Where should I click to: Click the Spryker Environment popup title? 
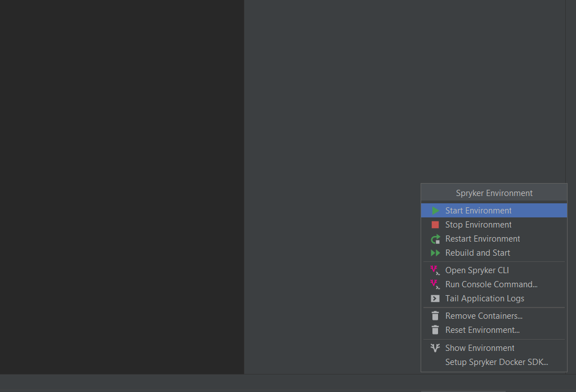(494, 193)
